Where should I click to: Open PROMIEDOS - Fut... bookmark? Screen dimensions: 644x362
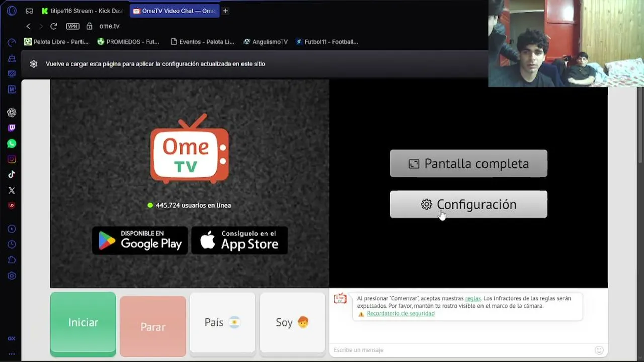128,42
